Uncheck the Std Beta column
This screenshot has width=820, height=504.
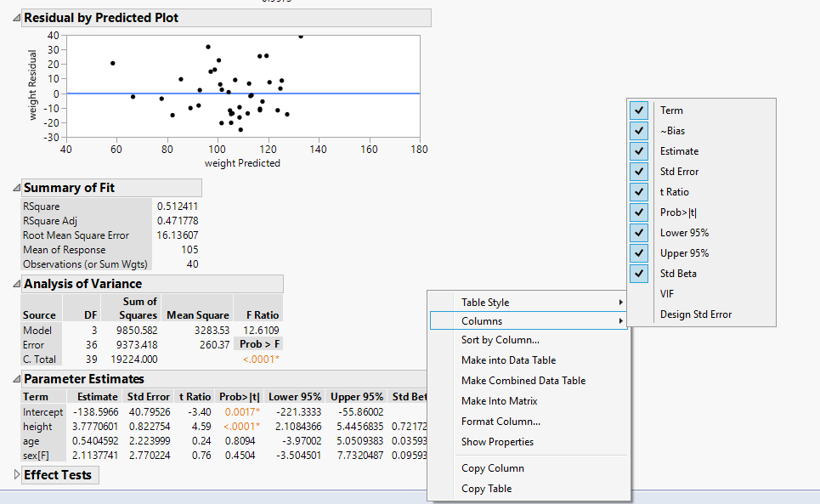tap(640, 274)
